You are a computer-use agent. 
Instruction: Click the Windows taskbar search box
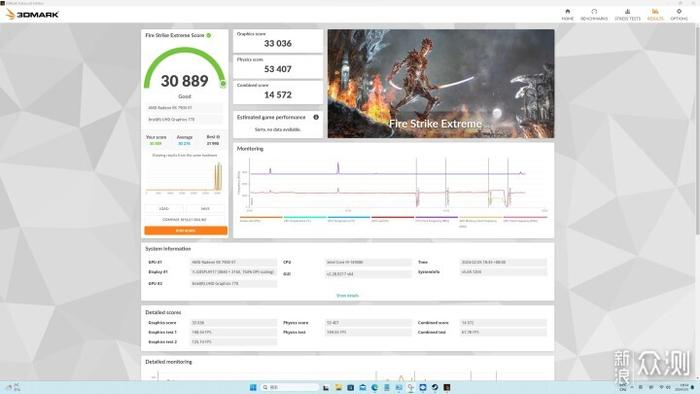(x=289, y=387)
